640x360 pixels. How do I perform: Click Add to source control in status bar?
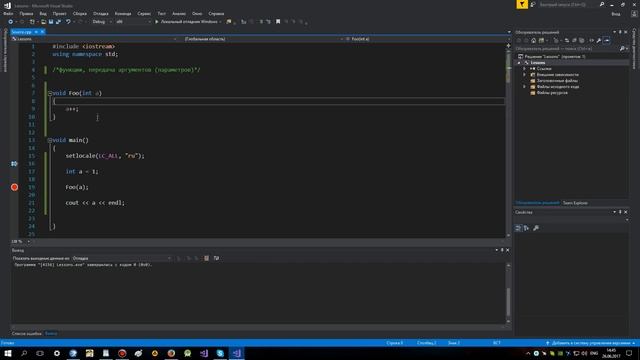click(591, 343)
